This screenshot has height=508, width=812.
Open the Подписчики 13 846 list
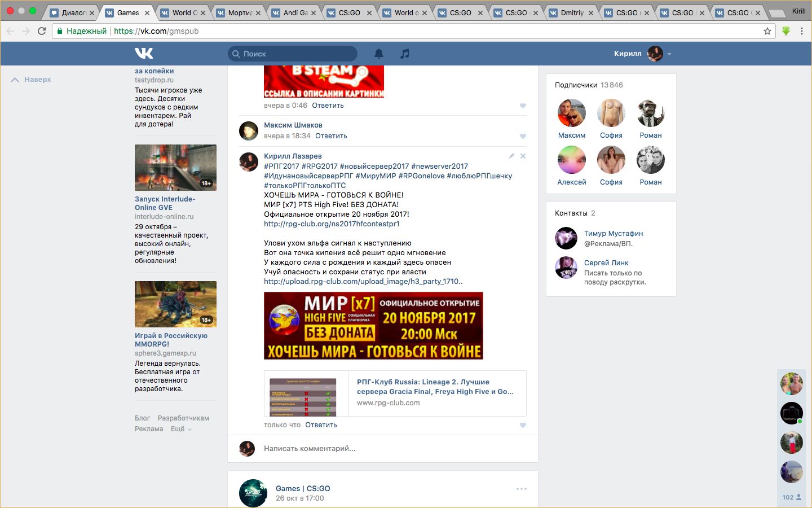[x=589, y=85]
